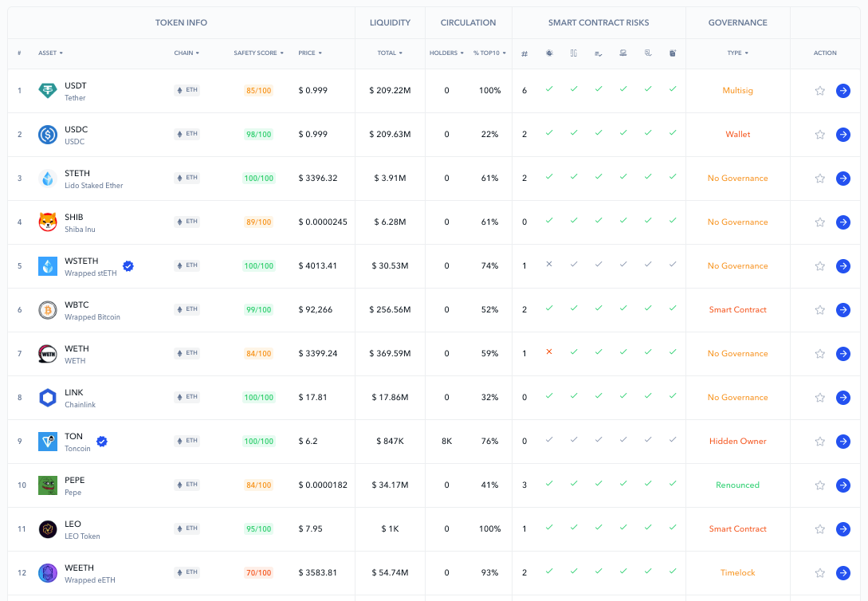Click the Toncoin TON logo

(48, 442)
